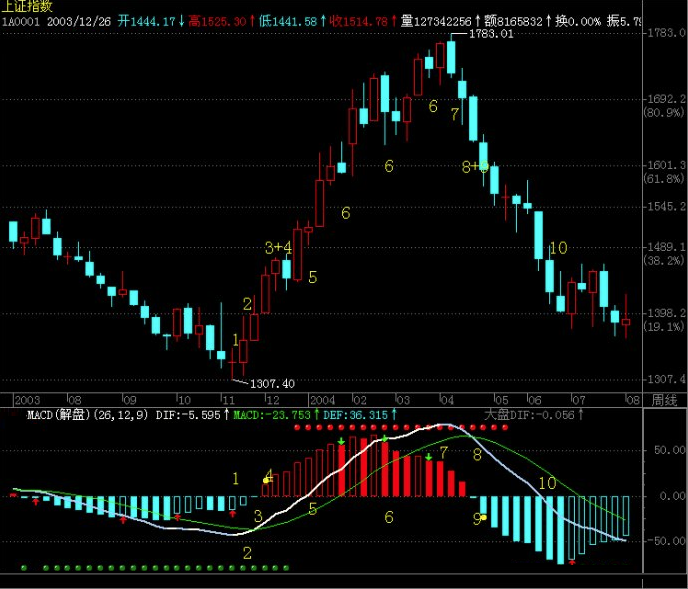The height and width of the screenshot is (589, 688).
Task: Open the 周线 period selector
Action: tap(664, 399)
